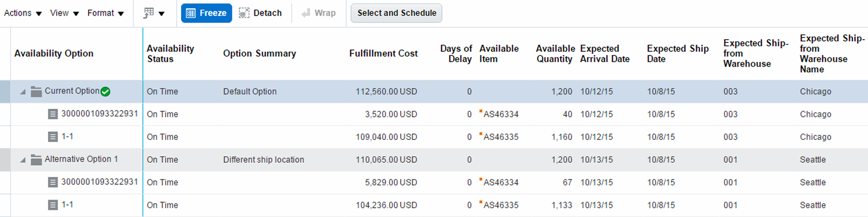Select the Availability Status column header
This screenshot has width=868, height=217.
click(x=170, y=54)
